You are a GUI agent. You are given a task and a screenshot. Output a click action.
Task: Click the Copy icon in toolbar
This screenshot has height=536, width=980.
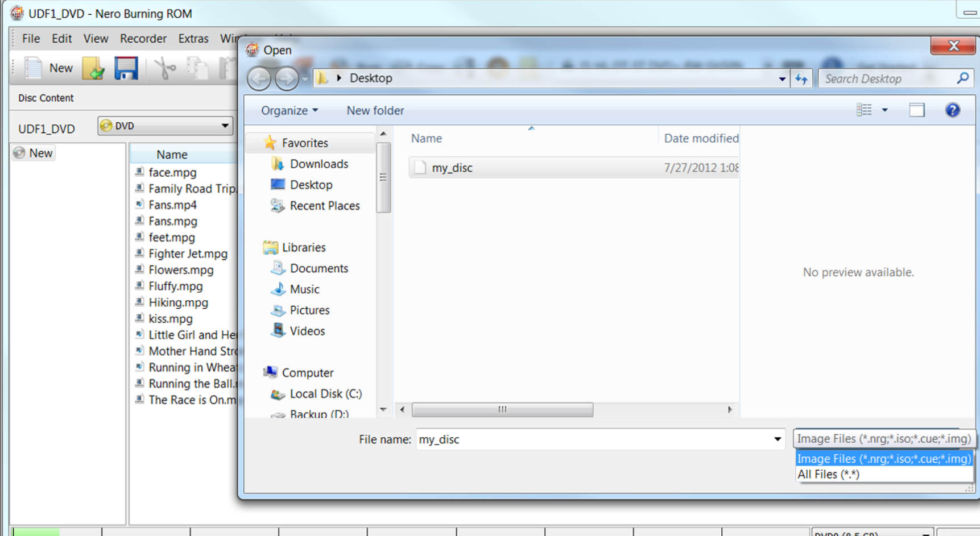[197, 68]
